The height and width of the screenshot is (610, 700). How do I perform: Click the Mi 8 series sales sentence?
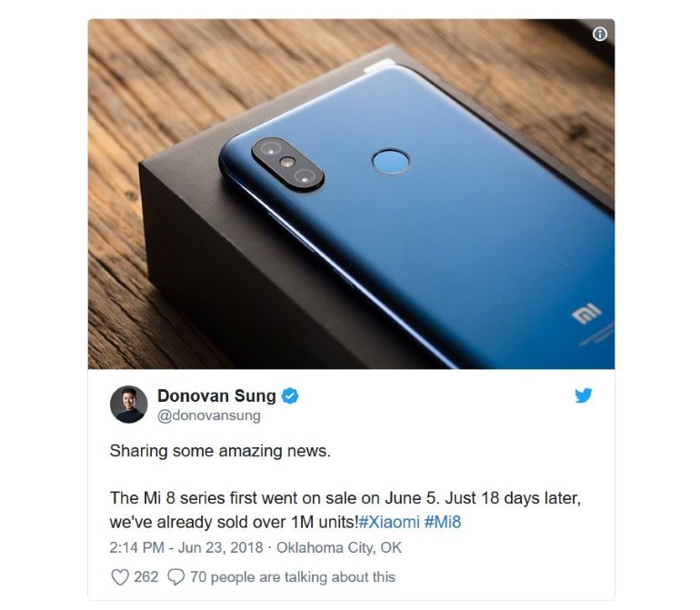pos(345,510)
